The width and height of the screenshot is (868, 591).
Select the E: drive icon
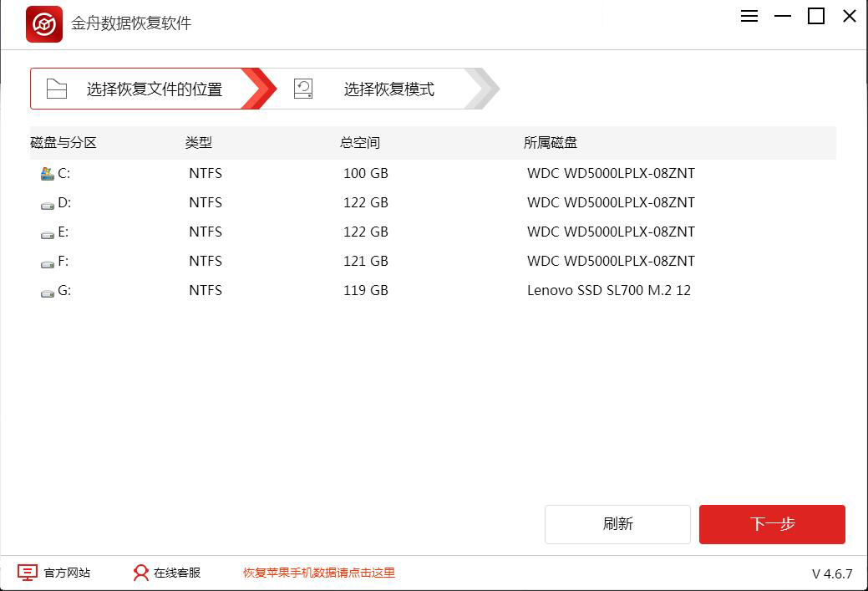click(x=48, y=235)
